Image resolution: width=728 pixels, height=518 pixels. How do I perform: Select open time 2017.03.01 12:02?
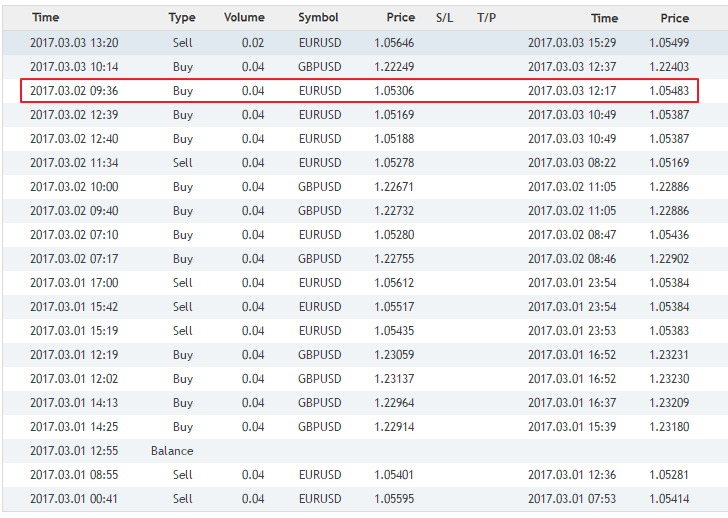74,379
